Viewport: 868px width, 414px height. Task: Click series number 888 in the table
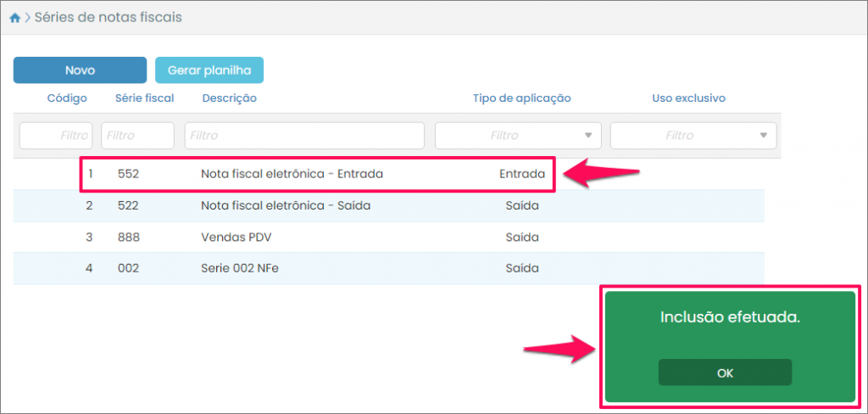[128, 237]
